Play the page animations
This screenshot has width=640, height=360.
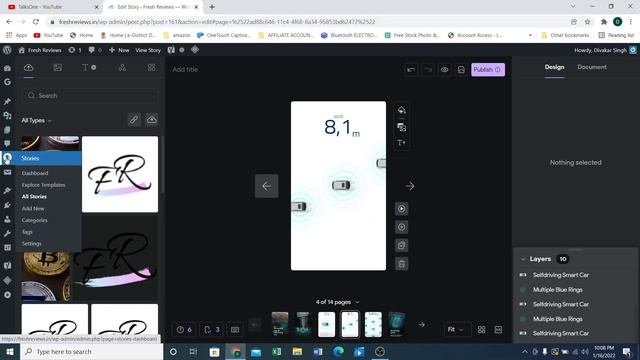[x=402, y=209]
